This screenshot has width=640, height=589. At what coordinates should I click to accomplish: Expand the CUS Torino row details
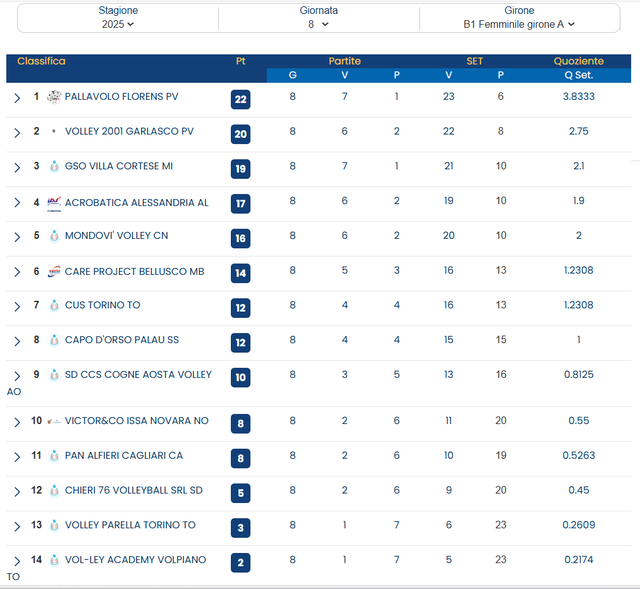click(17, 306)
